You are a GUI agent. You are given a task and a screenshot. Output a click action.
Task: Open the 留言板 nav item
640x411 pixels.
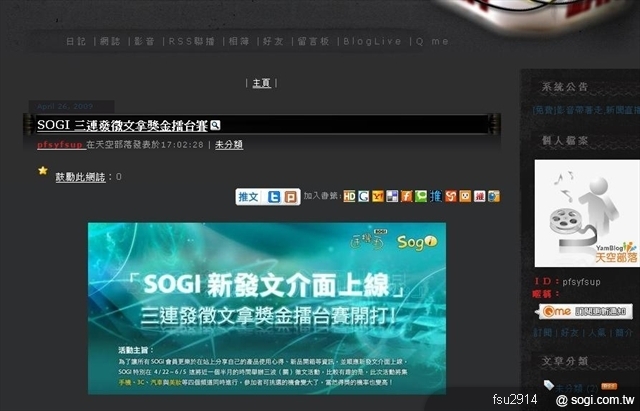point(313,41)
